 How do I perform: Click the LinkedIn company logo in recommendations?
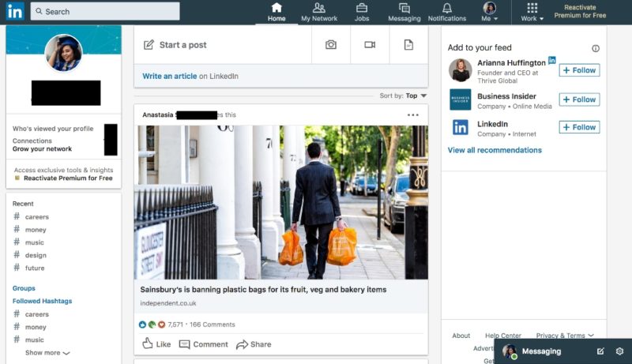(x=461, y=127)
